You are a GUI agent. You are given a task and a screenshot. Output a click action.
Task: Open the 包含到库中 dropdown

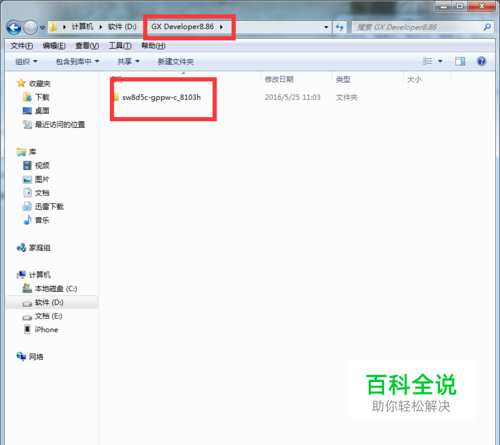[77, 62]
